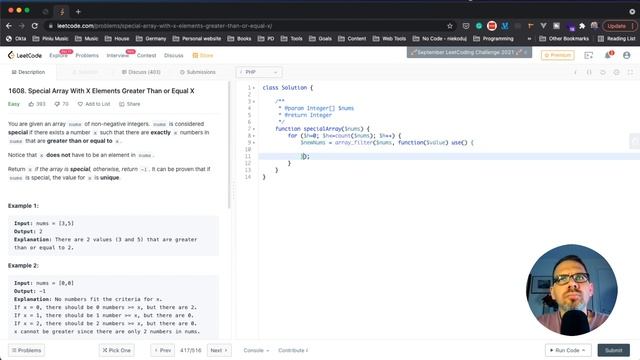
Task: Open the LeetCode playground icon
Action: (x=588, y=55)
